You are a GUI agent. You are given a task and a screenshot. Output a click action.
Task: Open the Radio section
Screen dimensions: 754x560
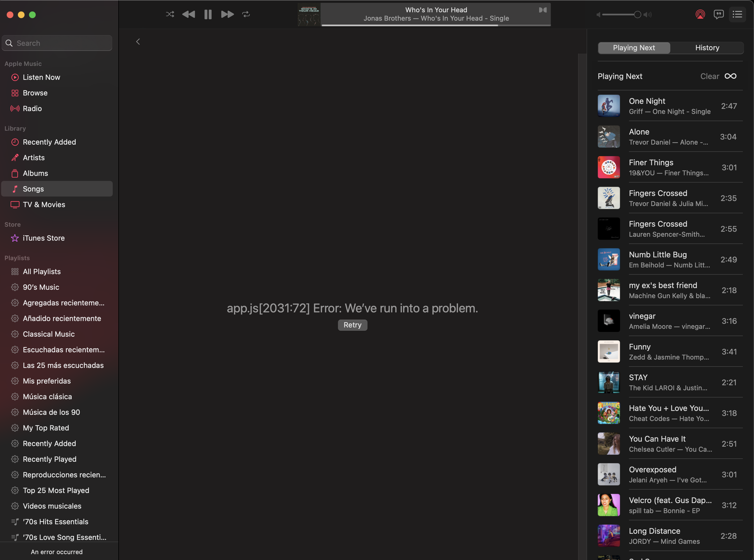click(32, 109)
